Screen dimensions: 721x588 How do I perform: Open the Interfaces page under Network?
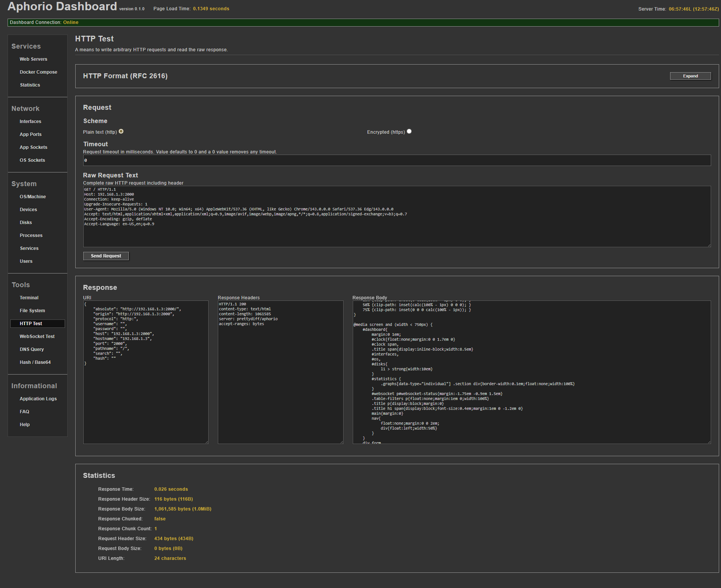(30, 122)
